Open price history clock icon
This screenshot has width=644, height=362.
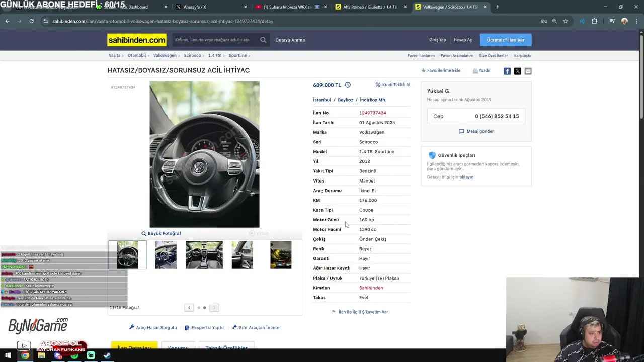(x=347, y=85)
